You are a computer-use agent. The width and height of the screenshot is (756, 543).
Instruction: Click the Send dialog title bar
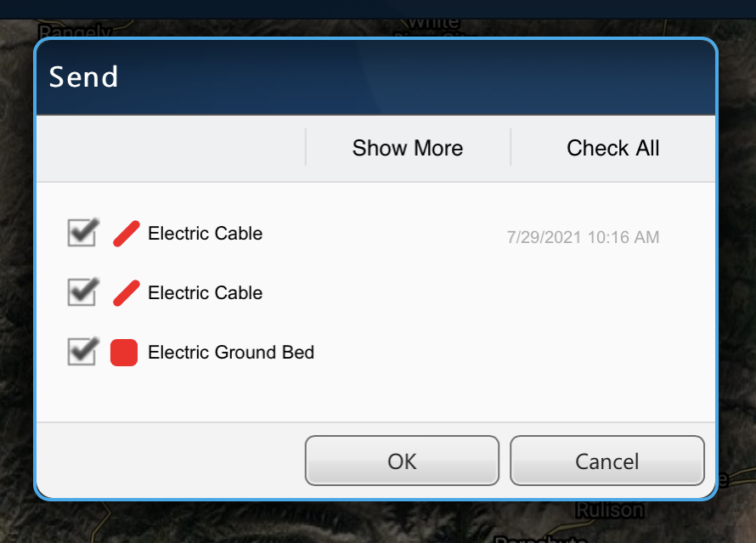374,77
